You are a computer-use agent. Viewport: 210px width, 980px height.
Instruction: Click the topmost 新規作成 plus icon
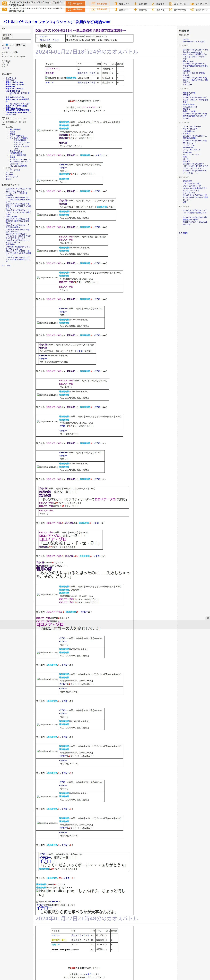136,4
